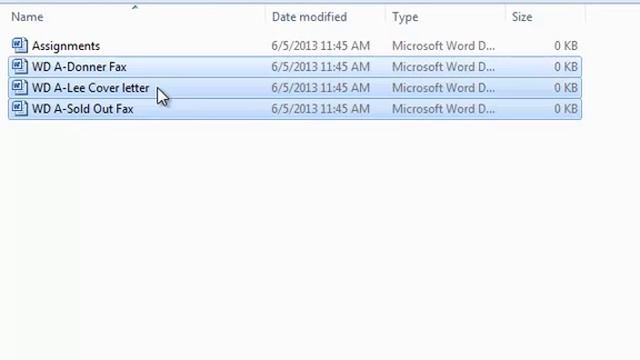Select the WD A-Donner Fax file name
Image resolution: width=640 pixels, height=360 pixels.
pos(79,67)
